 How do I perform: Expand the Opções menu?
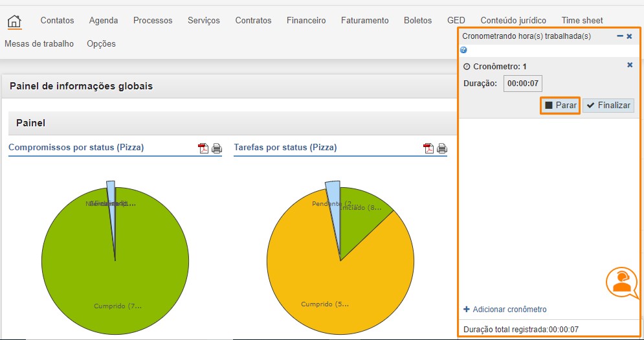pyautogui.click(x=101, y=44)
